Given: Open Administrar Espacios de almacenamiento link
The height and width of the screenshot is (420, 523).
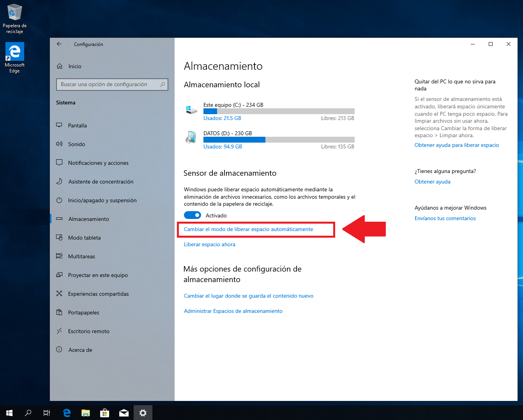Looking at the screenshot, I should pyautogui.click(x=233, y=311).
